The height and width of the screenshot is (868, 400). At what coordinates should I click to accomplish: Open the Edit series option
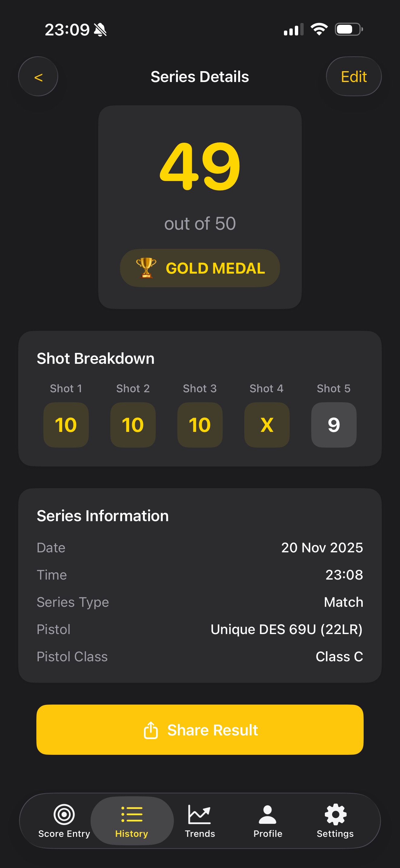353,77
